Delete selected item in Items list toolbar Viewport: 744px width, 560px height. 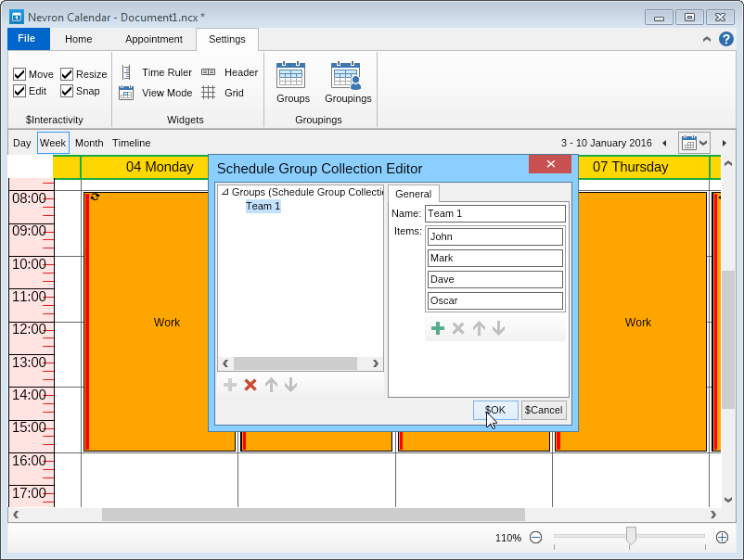(458, 328)
